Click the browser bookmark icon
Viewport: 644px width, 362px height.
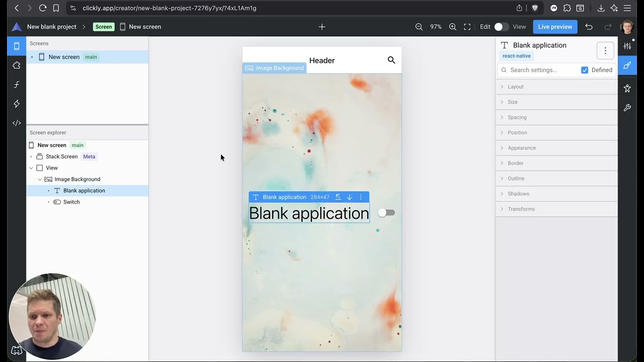click(56, 8)
